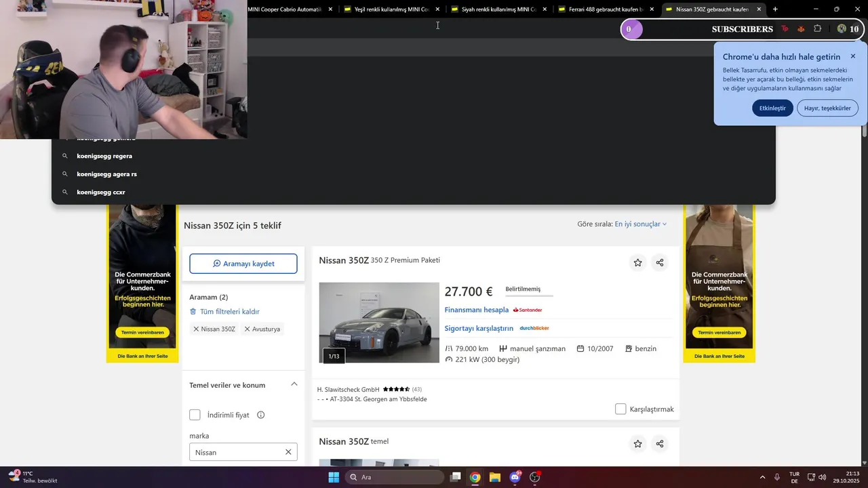Open the Sigortayı karşılaştırın link

click(479, 328)
